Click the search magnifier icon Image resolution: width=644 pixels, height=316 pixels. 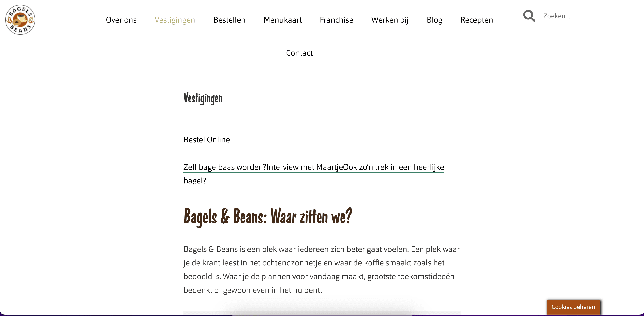pos(529,16)
